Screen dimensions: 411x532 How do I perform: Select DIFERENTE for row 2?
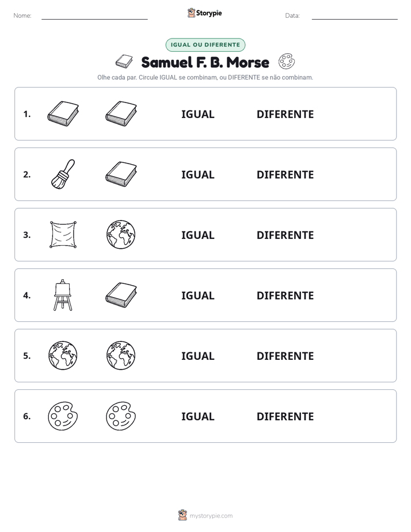[285, 174]
